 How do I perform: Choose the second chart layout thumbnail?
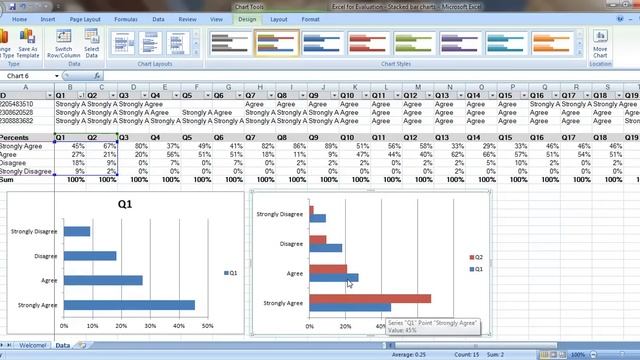click(x=150, y=43)
